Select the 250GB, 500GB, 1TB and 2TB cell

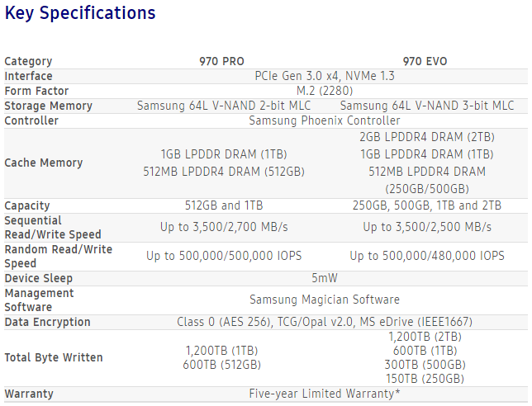click(427, 205)
